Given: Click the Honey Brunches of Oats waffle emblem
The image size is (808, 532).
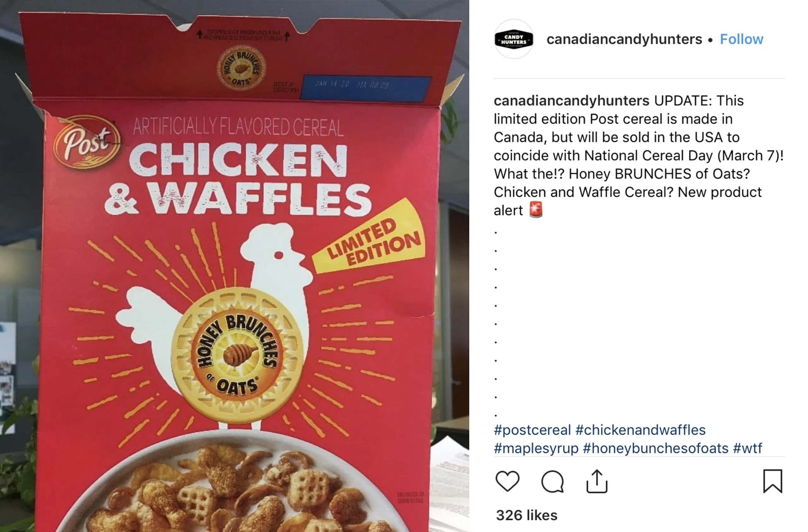Looking at the screenshot, I should [237, 355].
